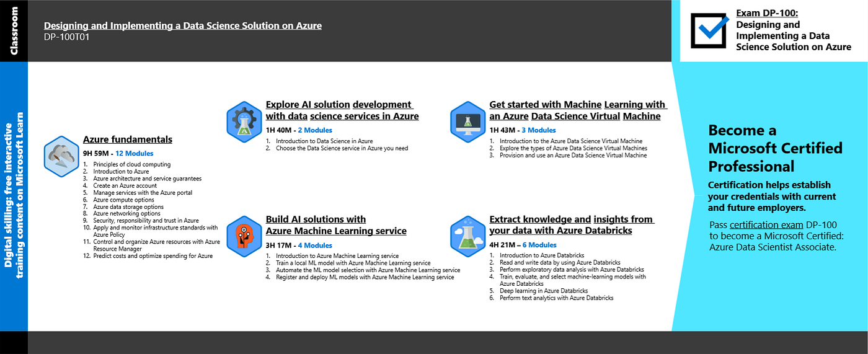Click the 9H 59M duration text
Viewport: 868px width, 354px height.
point(95,153)
